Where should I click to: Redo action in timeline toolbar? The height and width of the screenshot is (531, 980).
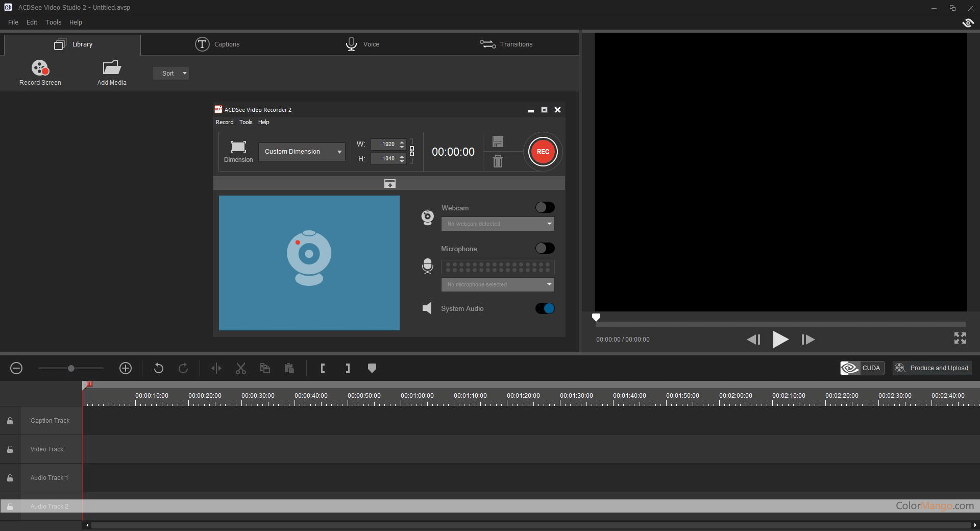(183, 368)
